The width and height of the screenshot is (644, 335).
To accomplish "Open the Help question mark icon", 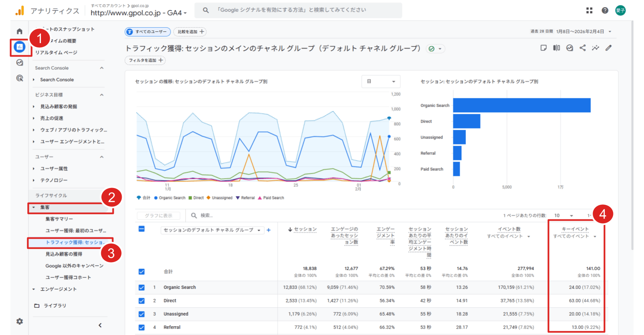I will tap(605, 10).
